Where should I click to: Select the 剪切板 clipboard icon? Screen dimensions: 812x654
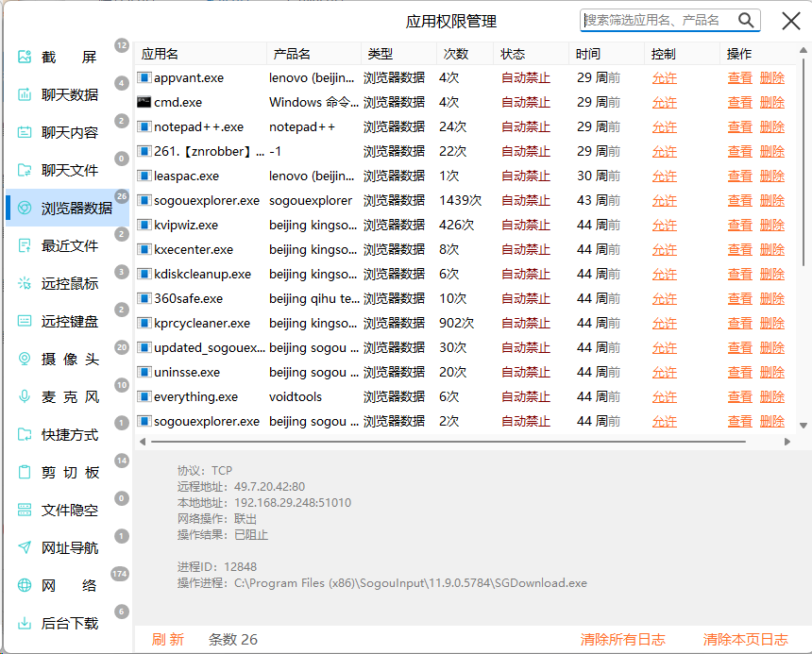click(x=25, y=472)
